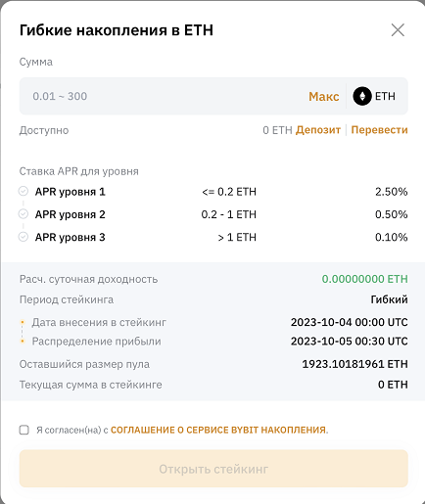This screenshot has height=504, width=425.
Task: Click the remaining pool size 1923.10181961 ETH
Action: click(x=354, y=364)
